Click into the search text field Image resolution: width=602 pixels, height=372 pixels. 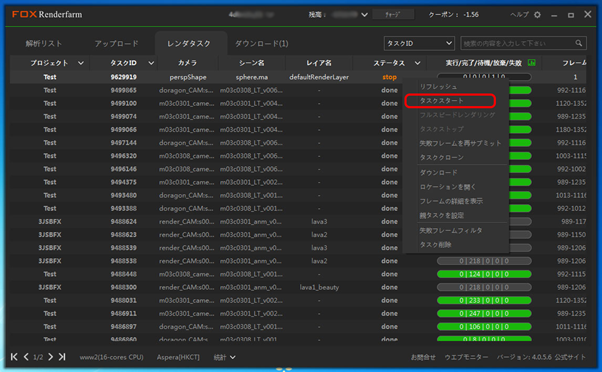pyautogui.click(x=517, y=43)
